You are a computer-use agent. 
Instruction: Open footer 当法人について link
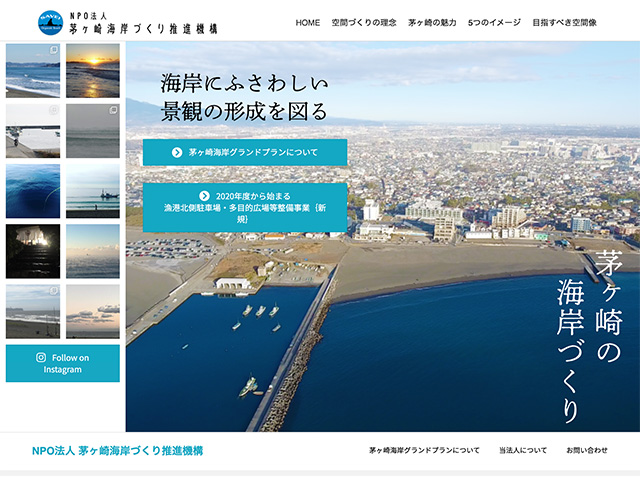(x=523, y=450)
